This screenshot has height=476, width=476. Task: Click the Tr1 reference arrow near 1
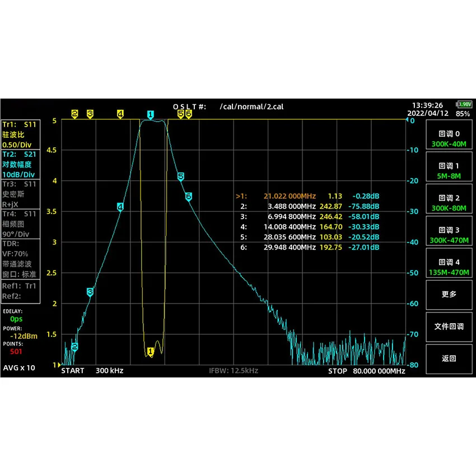click(x=59, y=365)
